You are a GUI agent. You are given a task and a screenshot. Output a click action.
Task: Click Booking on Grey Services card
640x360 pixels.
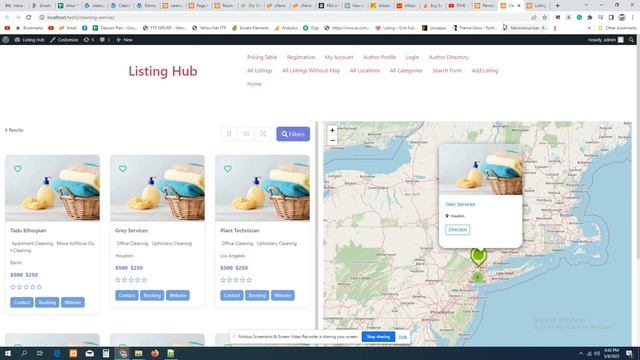[152, 296]
